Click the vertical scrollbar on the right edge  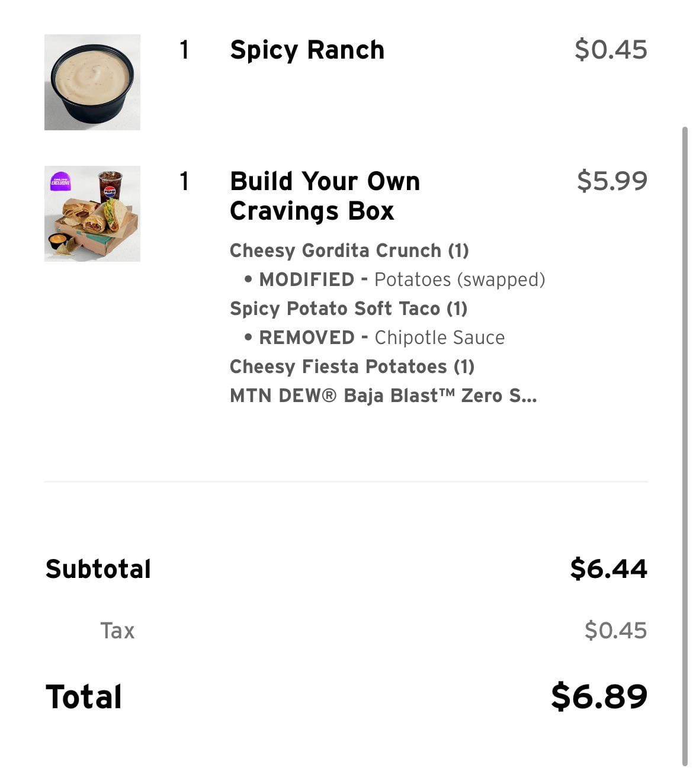click(685, 444)
